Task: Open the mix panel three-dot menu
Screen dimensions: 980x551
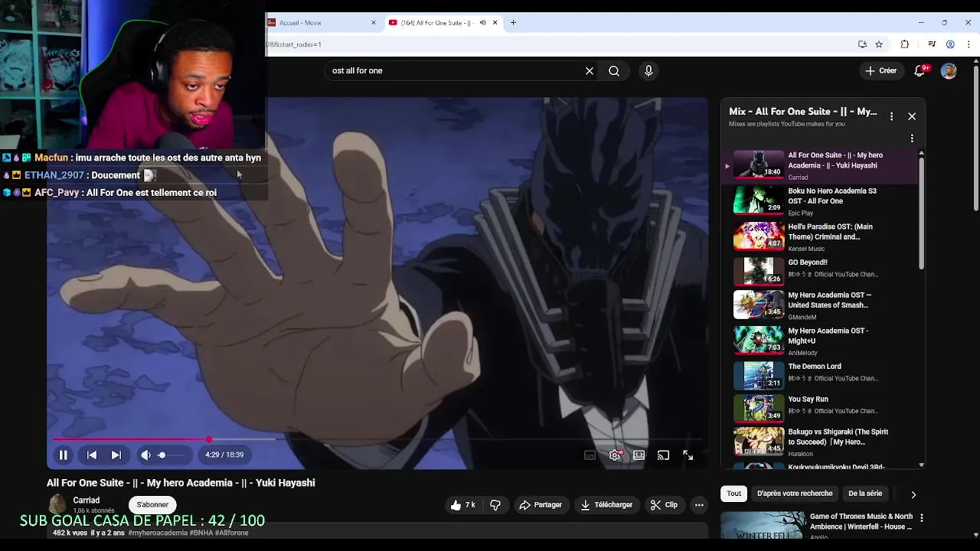Action: (x=891, y=116)
